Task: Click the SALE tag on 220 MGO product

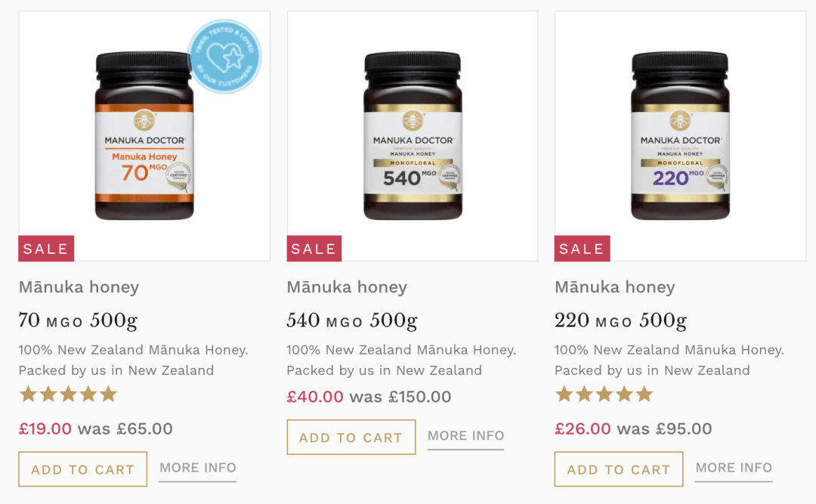Action: (x=583, y=249)
